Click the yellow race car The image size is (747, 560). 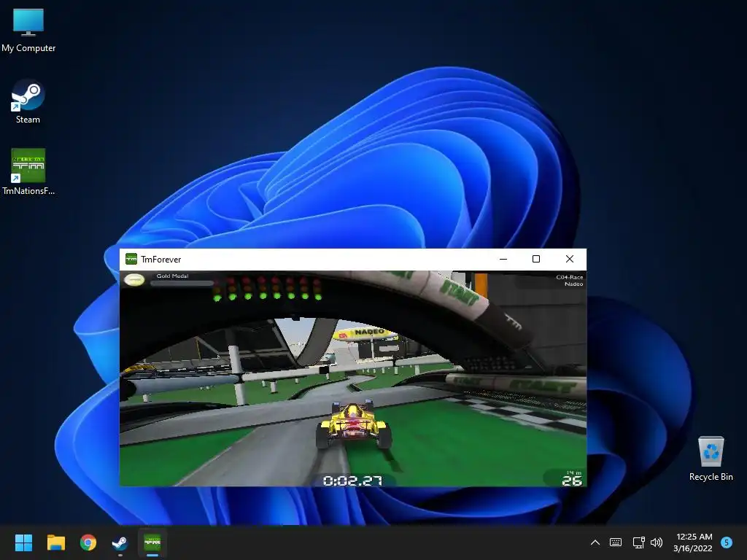pyautogui.click(x=354, y=425)
